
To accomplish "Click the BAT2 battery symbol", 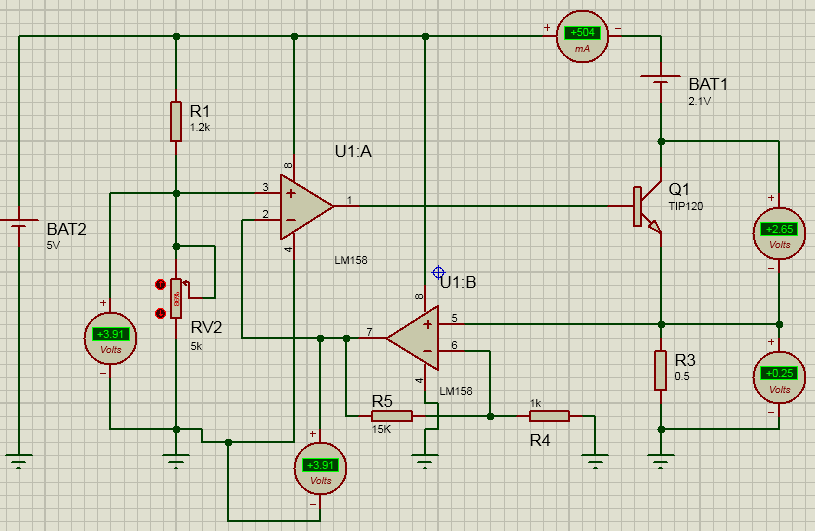I will pyautogui.click(x=19, y=224).
